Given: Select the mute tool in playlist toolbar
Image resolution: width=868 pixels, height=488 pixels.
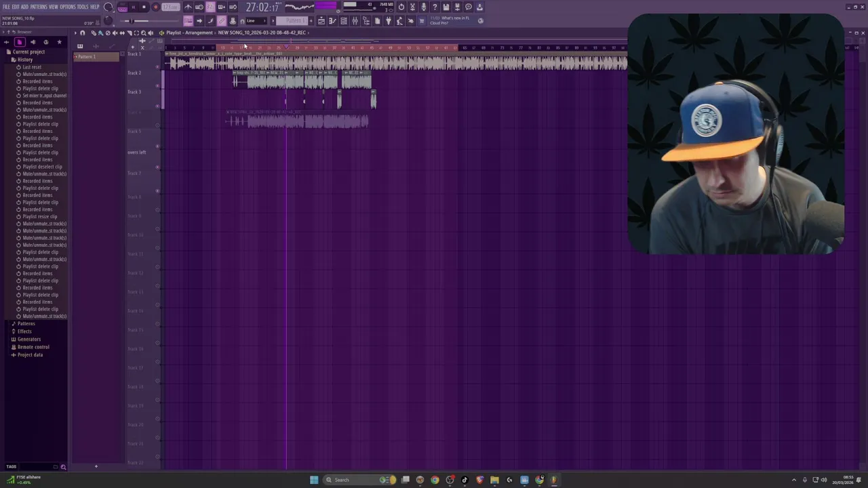Looking at the screenshot, I should 115,33.
